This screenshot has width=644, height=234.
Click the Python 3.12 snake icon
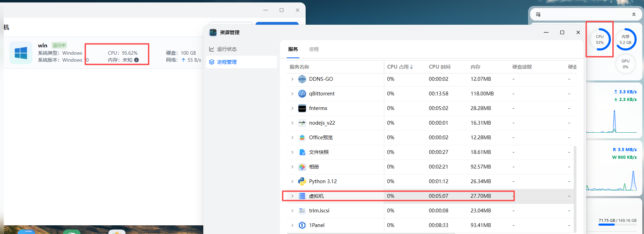[302, 181]
